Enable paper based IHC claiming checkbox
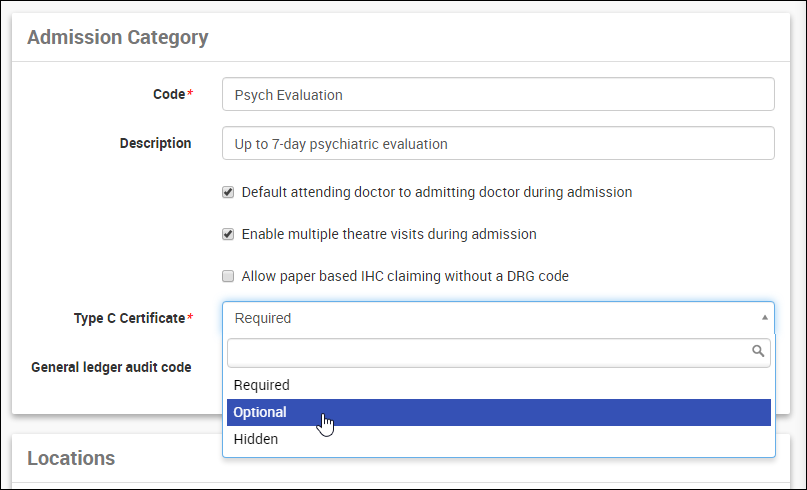 click(228, 276)
